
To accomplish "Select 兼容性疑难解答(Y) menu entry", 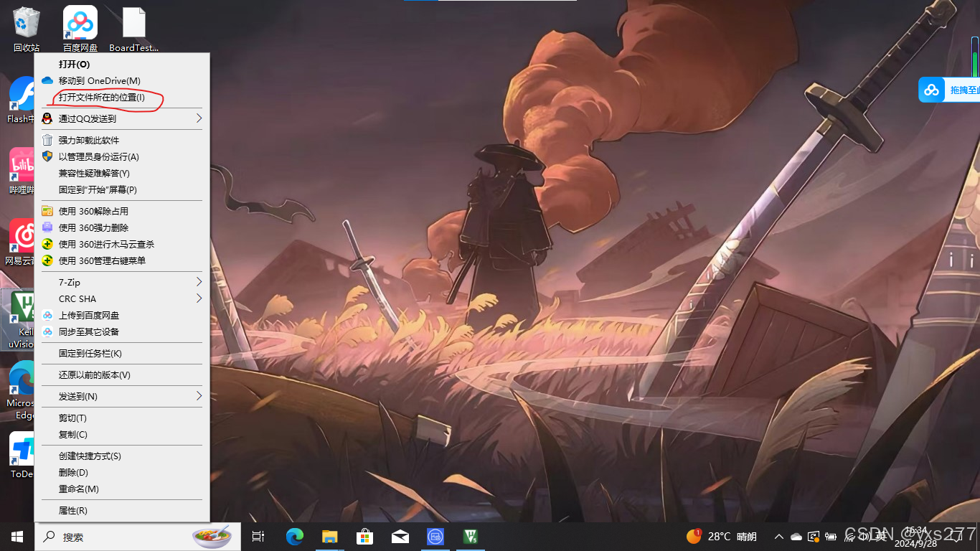I will click(122, 174).
